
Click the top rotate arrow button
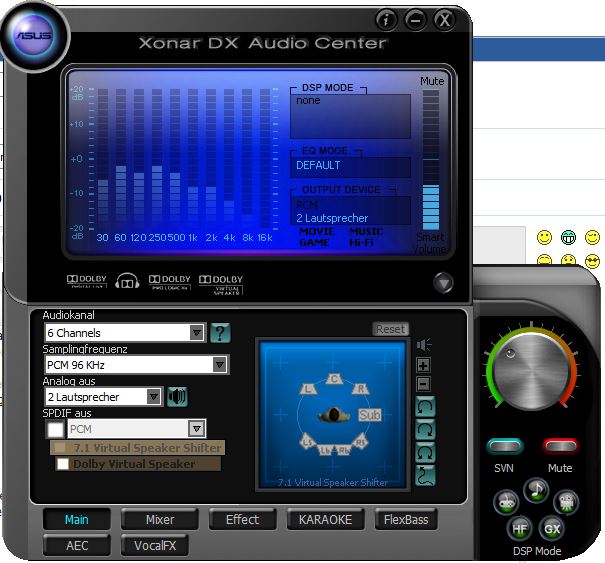426,407
